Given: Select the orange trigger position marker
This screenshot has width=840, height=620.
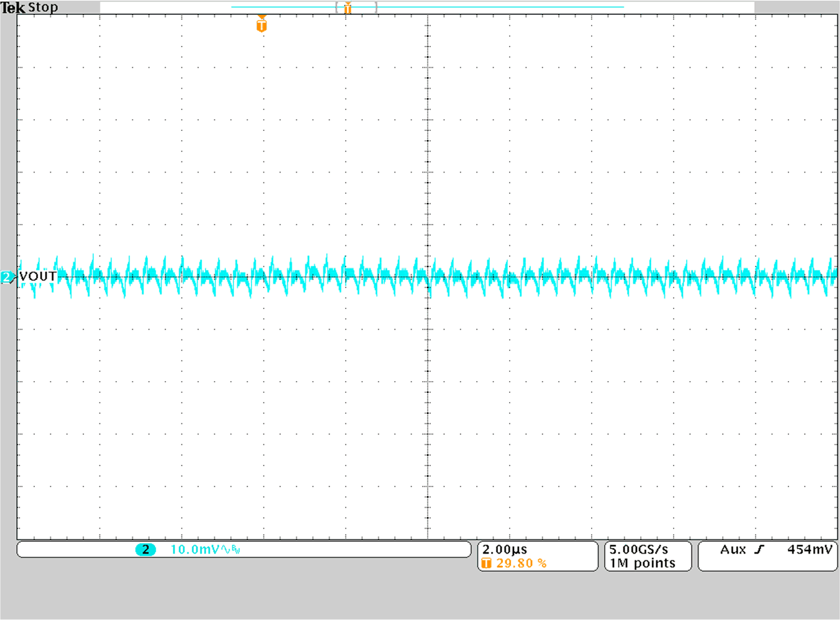Looking at the screenshot, I should click(x=261, y=25).
